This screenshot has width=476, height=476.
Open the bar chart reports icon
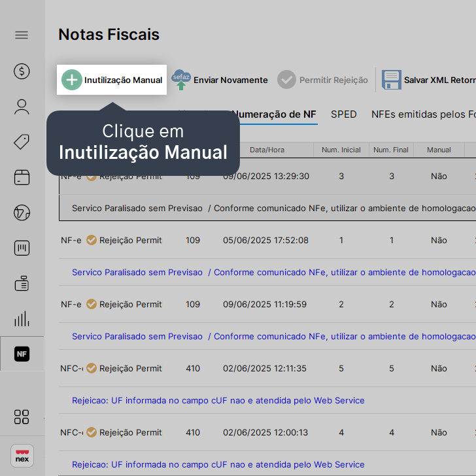pyautogui.click(x=22, y=319)
